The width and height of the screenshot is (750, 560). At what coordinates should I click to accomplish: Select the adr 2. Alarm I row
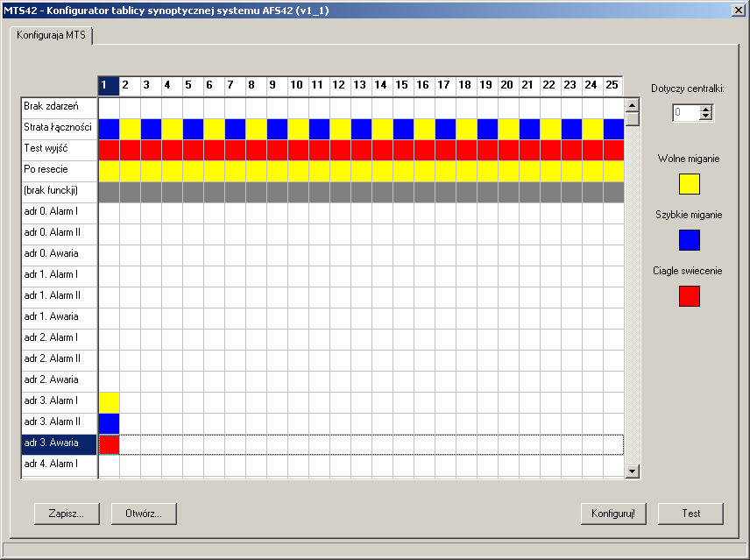(x=60, y=339)
